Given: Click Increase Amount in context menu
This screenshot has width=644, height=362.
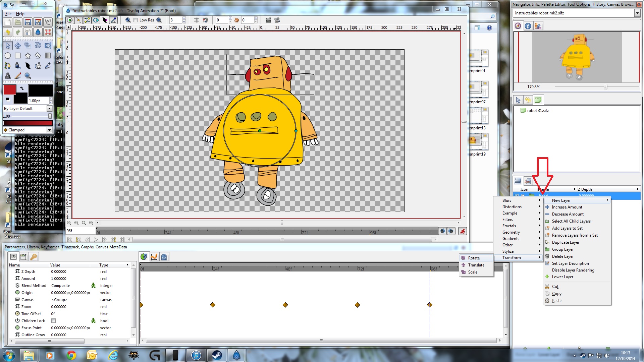Looking at the screenshot, I should click(577, 207).
